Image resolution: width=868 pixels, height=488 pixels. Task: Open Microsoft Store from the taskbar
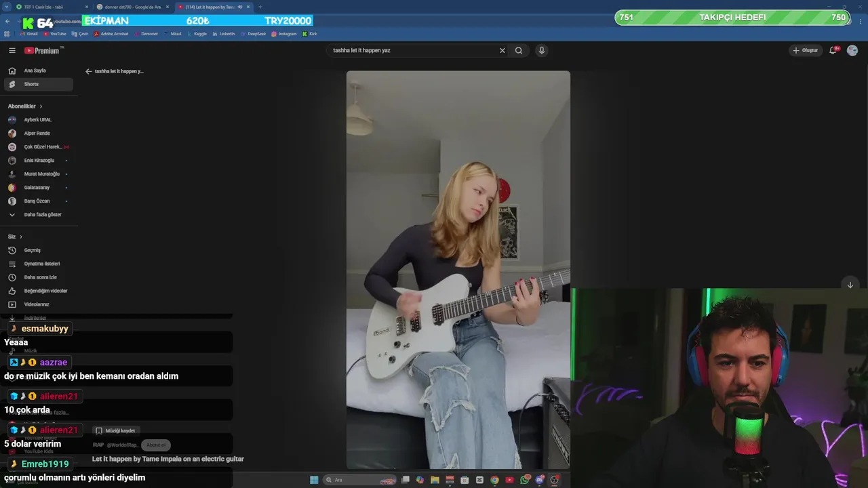click(465, 480)
